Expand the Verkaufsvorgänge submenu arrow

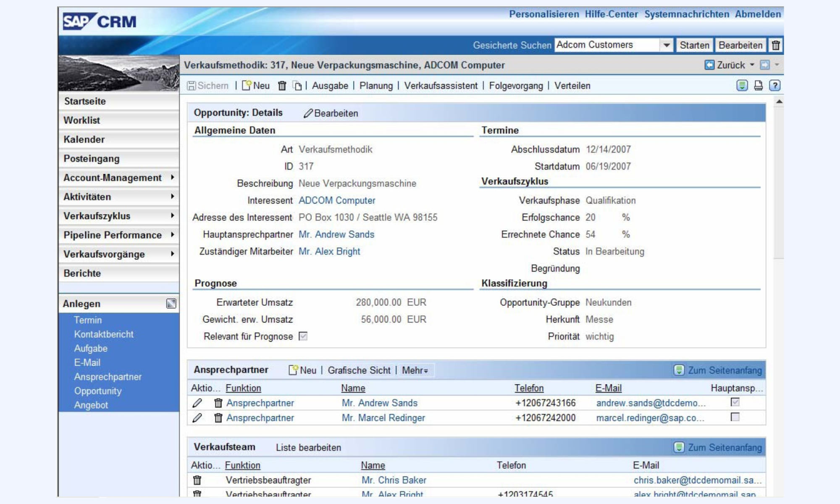[x=172, y=254]
